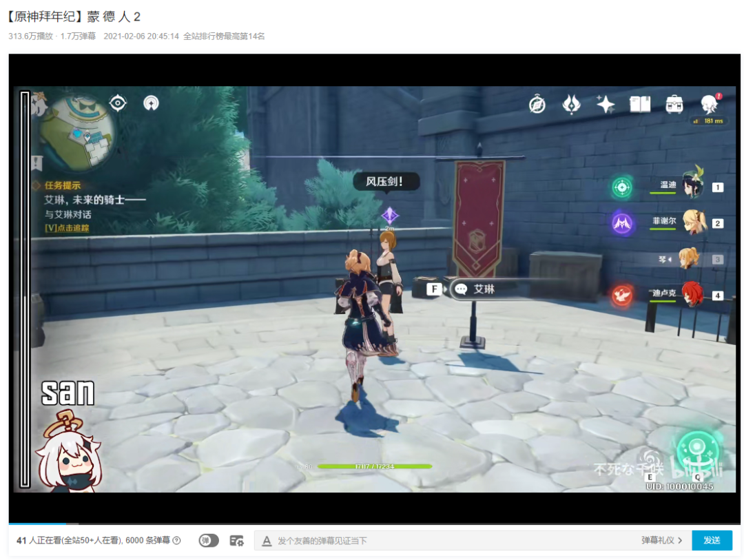This screenshot has height=560, width=744.
Task: Click 发送 to send danmaku
Action: point(712,541)
